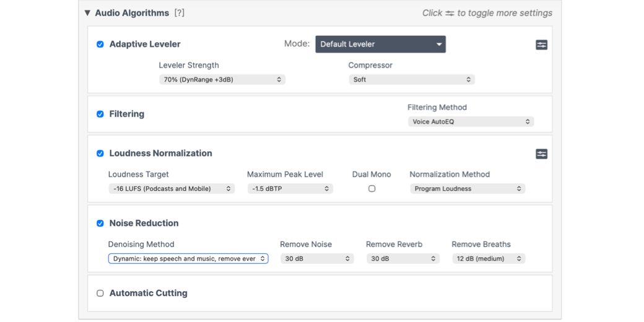Open the Default Leveler mode dropdown
This screenshot has height=322, width=644.
tap(380, 45)
